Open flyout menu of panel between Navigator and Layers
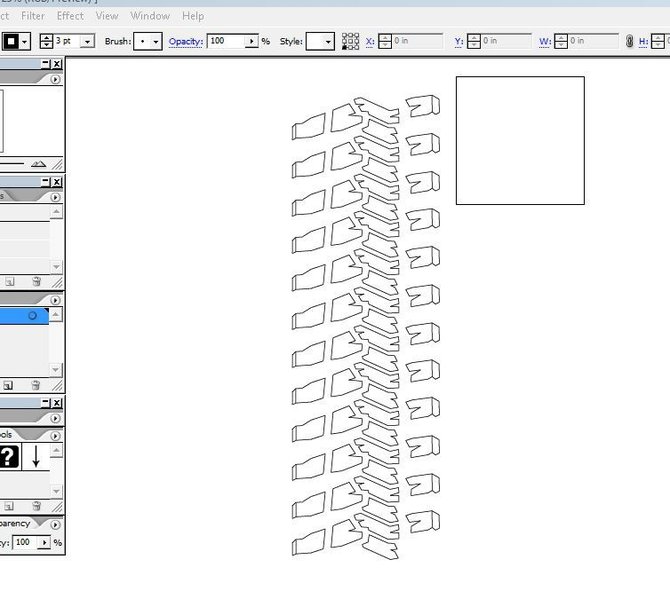The image size is (670, 599). coord(55,197)
